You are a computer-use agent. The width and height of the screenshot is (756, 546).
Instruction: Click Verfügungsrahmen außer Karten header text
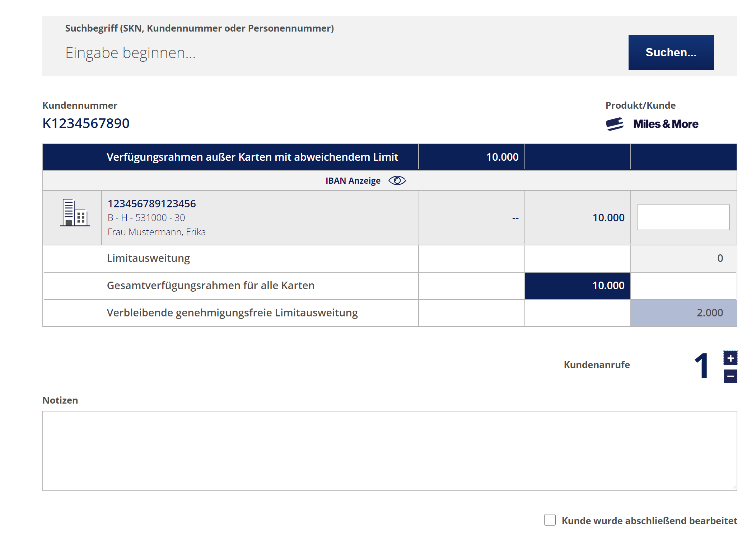pyautogui.click(x=252, y=157)
